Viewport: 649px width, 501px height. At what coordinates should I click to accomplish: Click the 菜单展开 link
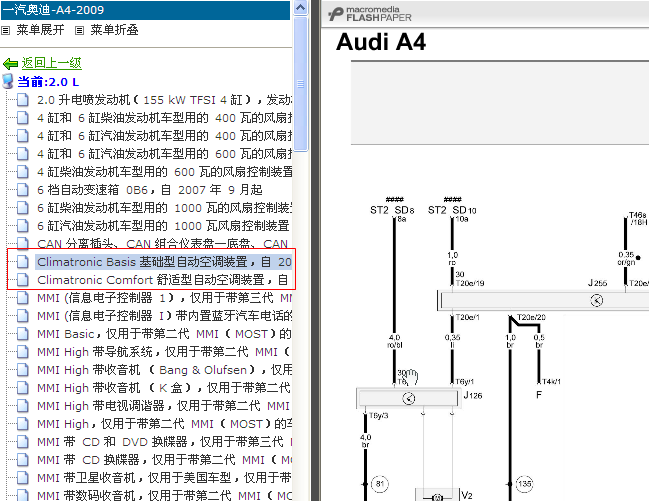(x=41, y=30)
